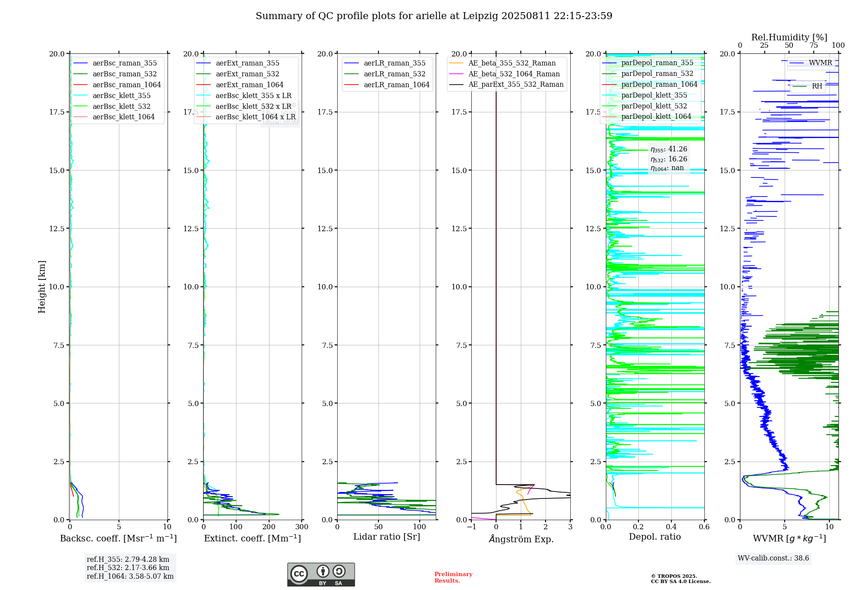
Task: Click the Rel.Humidity [%] top axis label
Action: coord(789,37)
